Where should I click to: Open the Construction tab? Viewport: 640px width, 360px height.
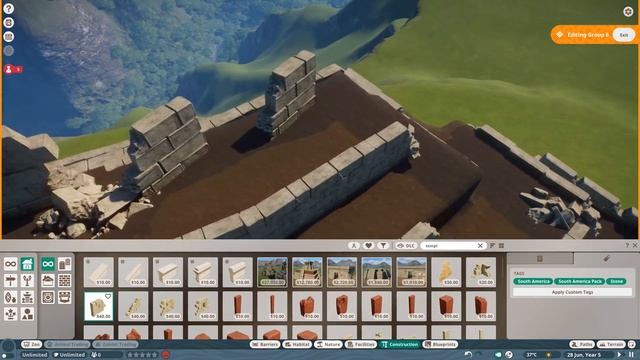click(400, 344)
